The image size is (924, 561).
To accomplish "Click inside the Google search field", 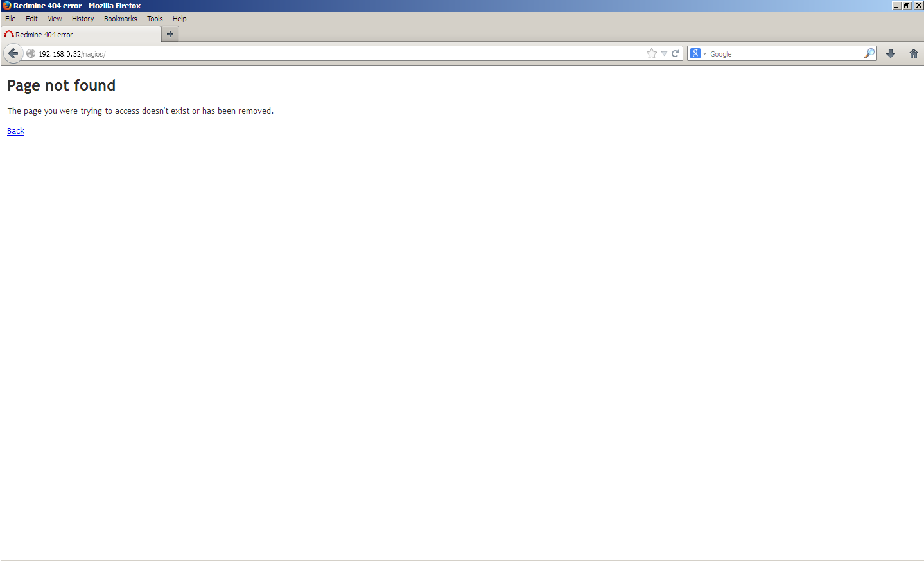I will [x=783, y=54].
